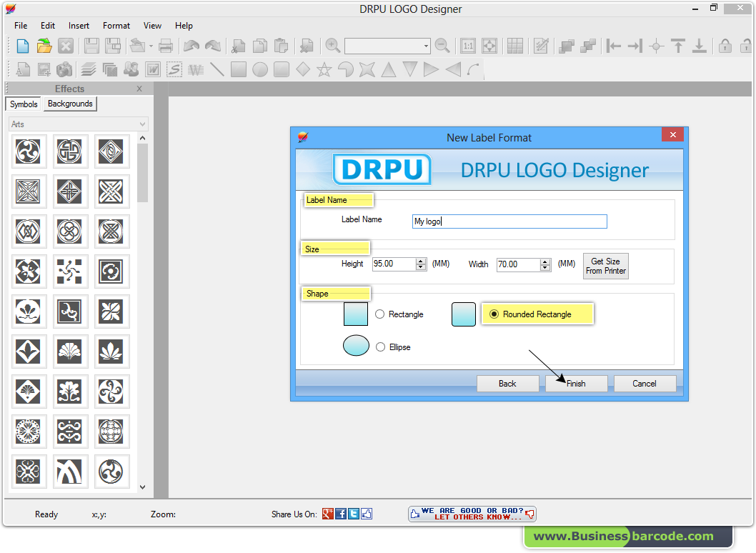
Task: Click the Align top arrow icon
Action: [678, 46]
